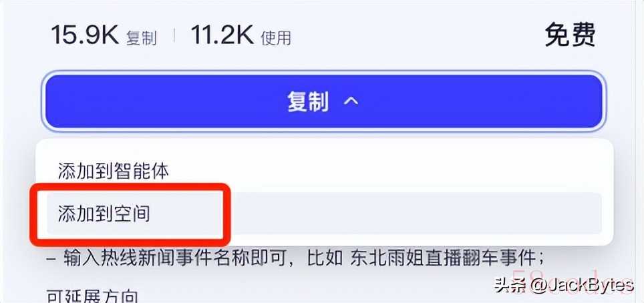644x303 pixels.
Task: Click the 11.2K usage count number
Action: 222,35
